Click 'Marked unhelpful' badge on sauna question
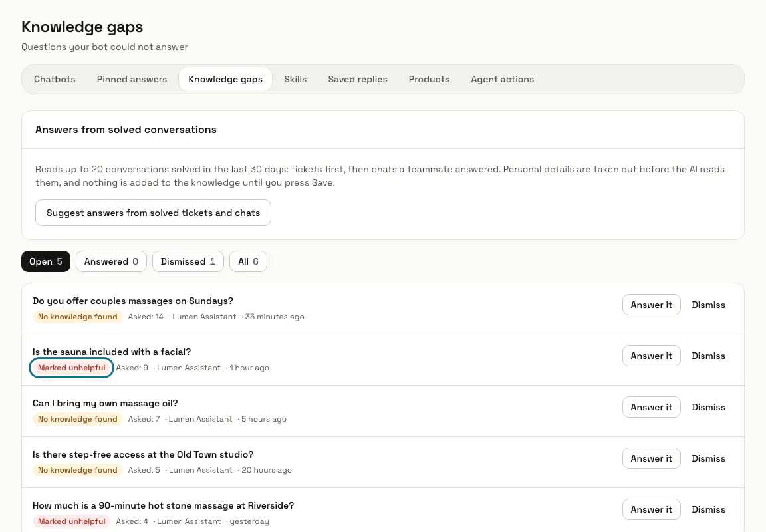The image size is (766, 532). (72, 368)
